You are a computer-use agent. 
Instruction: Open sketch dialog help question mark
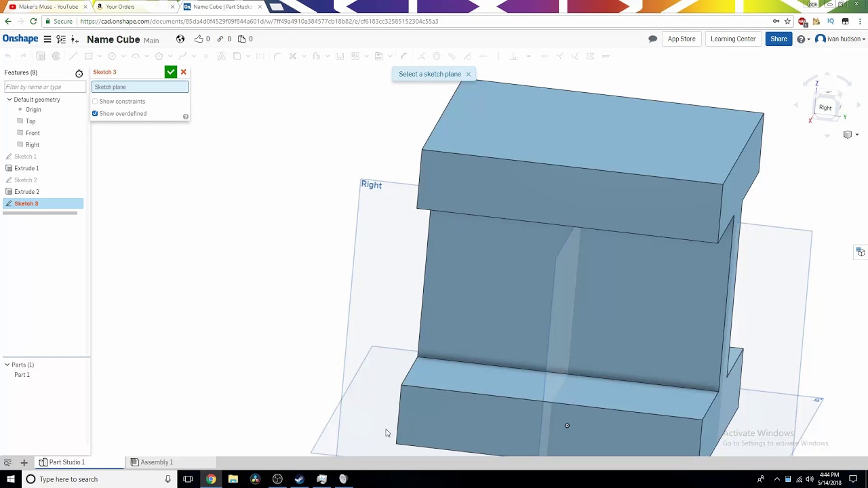[185, 117]
